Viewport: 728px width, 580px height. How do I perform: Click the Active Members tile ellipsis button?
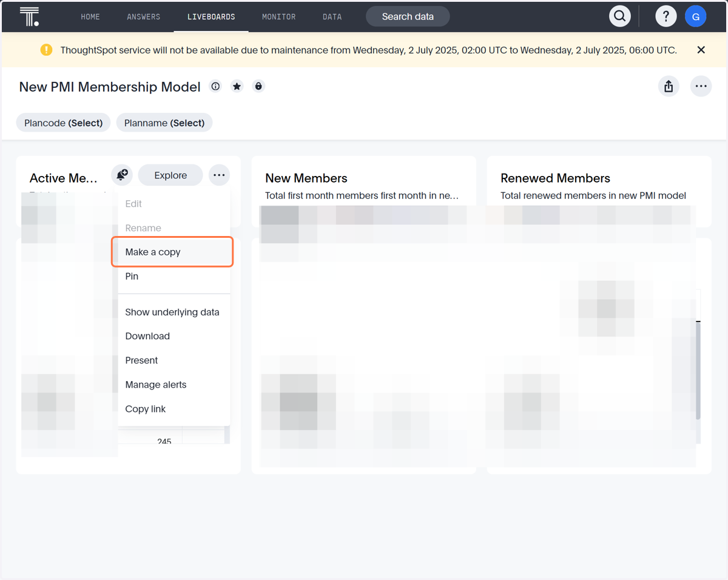219,175
